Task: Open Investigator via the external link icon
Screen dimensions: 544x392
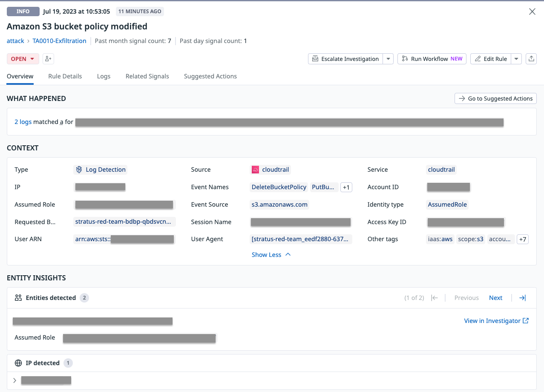Action: [x=526, y=320]
